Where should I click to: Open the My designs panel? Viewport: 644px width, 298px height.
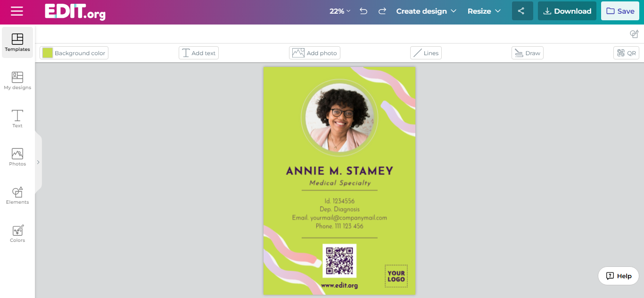[x=17, y=81]
